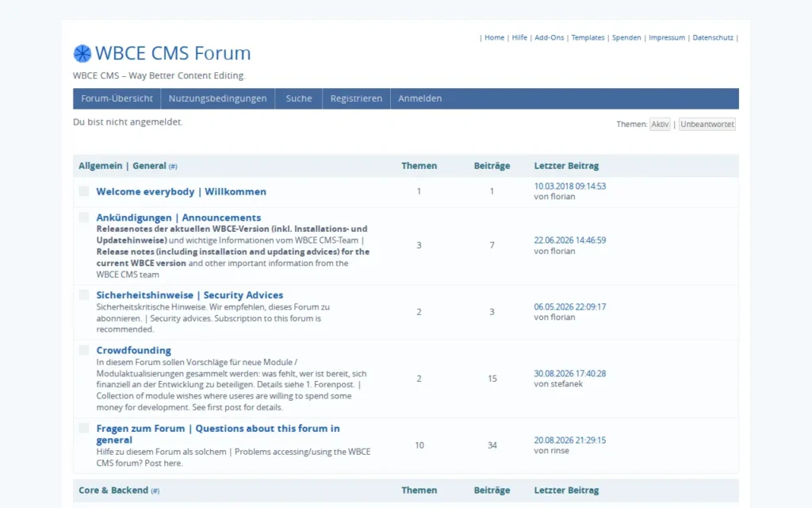Open the Datenschutz link
The image size is (812, 508).
pyautogui.click(x=713, y=37)
